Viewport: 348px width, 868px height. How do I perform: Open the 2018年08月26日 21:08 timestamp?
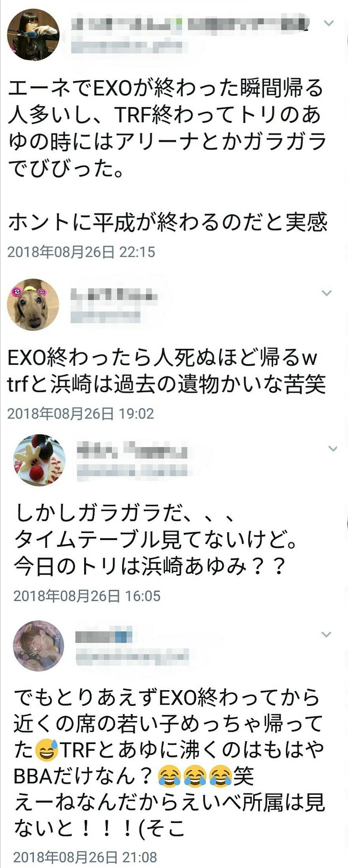85,857
